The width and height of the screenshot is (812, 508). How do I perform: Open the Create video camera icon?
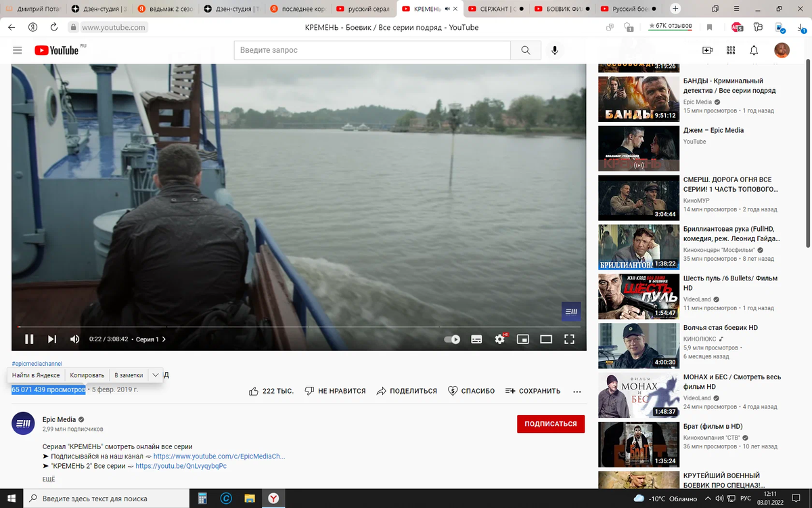[708, 50]
